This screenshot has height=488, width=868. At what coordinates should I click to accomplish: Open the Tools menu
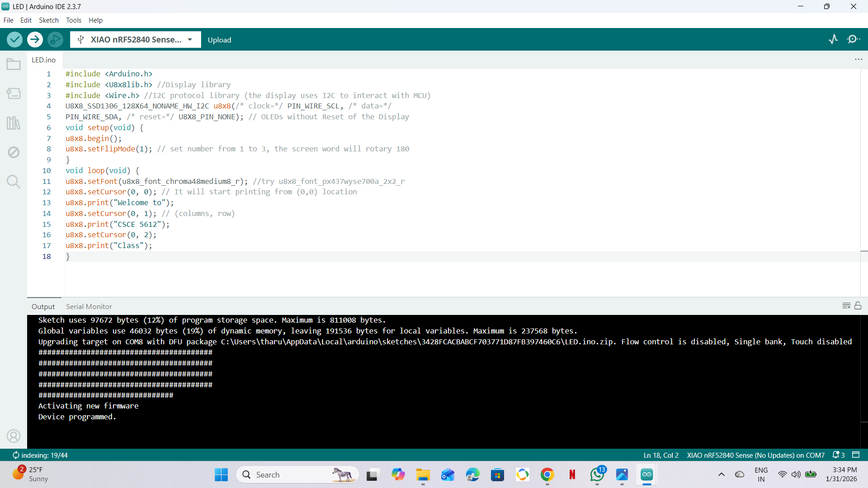click(74, 20)
